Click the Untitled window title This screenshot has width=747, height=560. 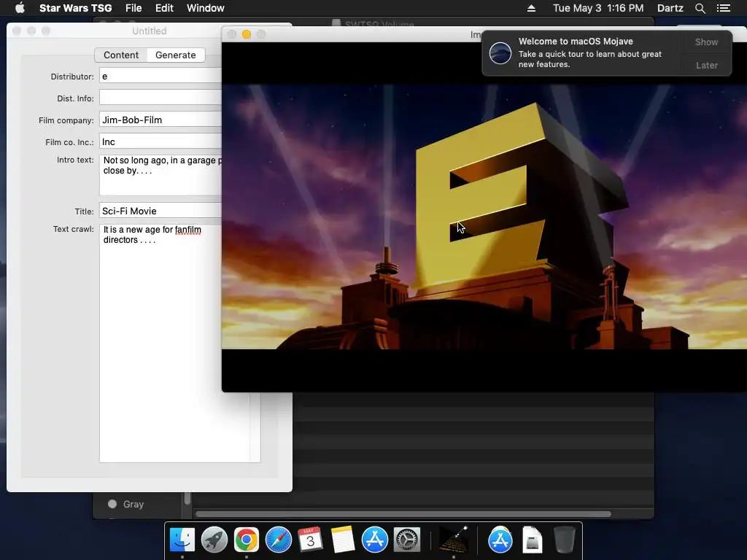(x=149, y=31)
